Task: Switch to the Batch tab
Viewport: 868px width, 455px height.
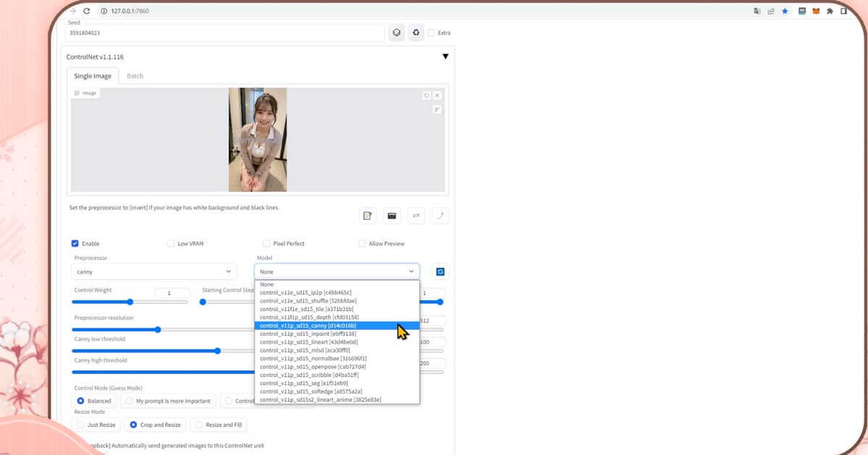Action: [x=135, y=76]
